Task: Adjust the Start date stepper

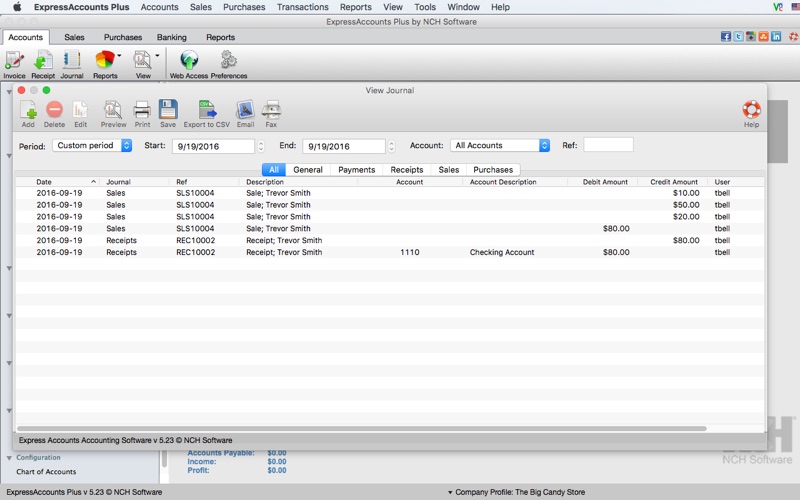Action: click(261, 146)
